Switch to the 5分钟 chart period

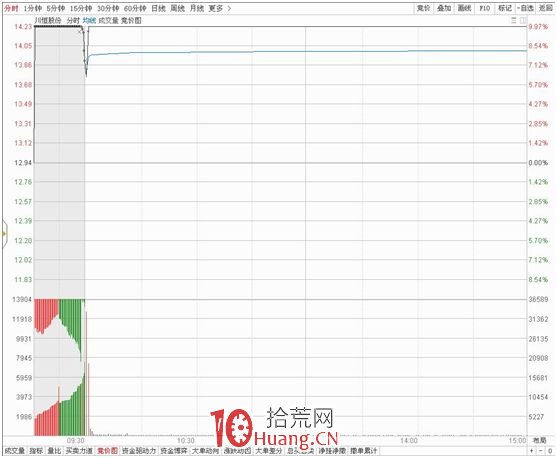[x=56, y=8]
